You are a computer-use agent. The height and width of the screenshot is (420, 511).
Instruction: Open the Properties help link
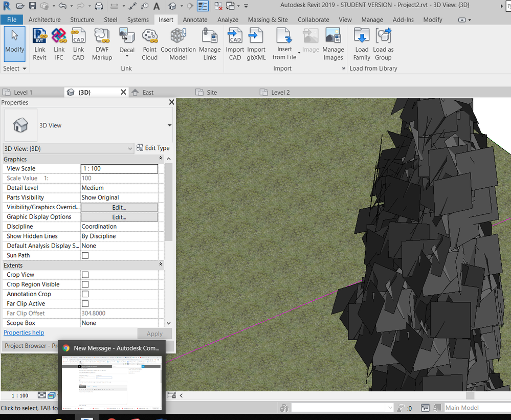[x=24, y=333]
